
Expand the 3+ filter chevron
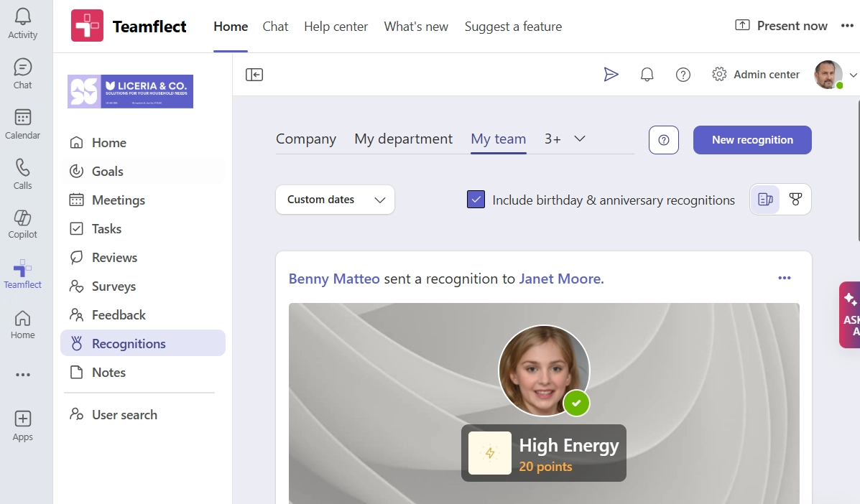tap(580, 139)
